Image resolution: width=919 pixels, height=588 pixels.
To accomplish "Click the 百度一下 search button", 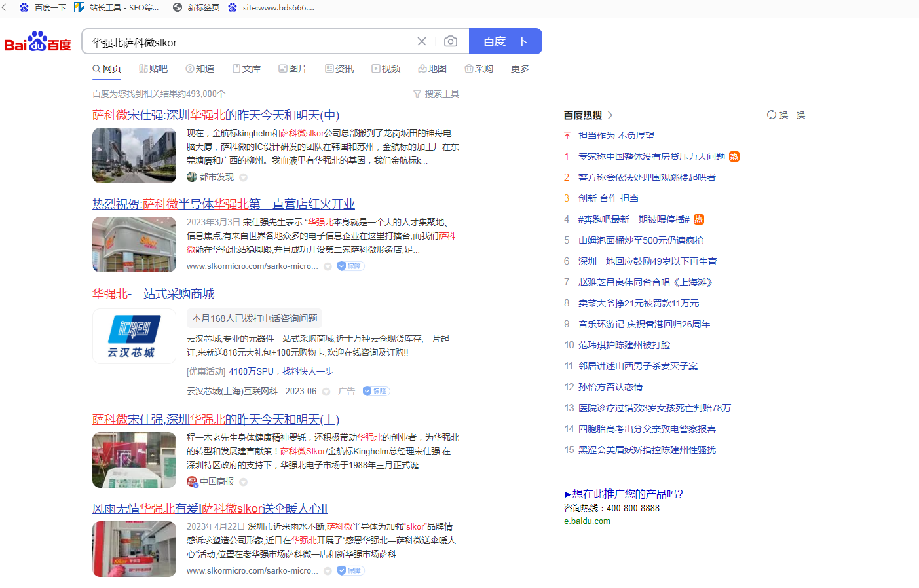I will [506, 41].
